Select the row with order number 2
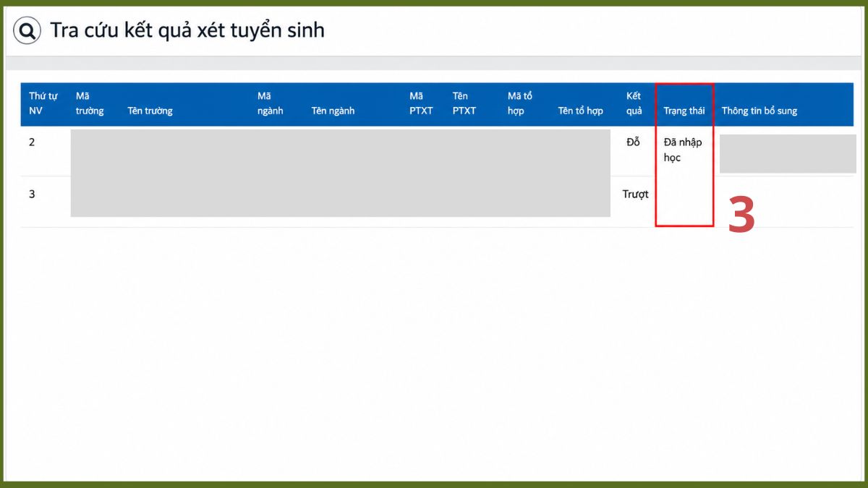Viewport: 868px width, 488px height. click(437, 151)
